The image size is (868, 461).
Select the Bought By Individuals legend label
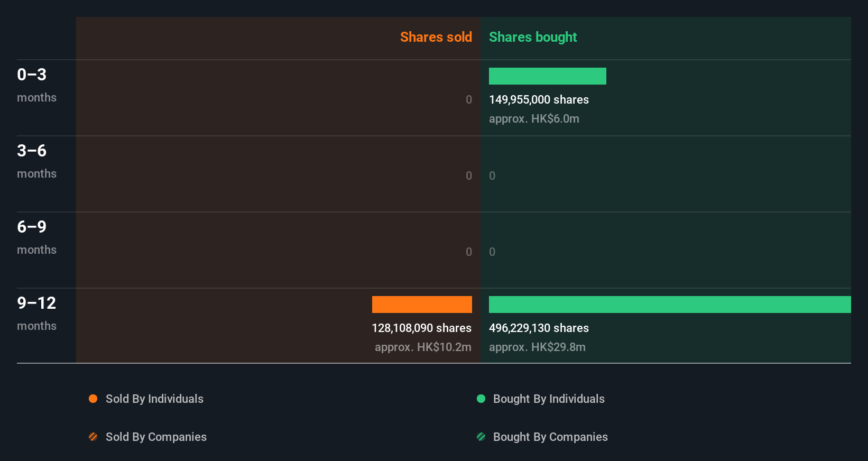[549, 399]
